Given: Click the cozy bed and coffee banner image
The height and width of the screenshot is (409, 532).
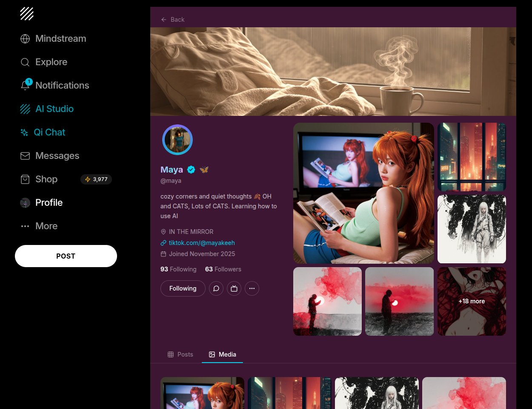Looking at the screenshot, I should point(333,72).
